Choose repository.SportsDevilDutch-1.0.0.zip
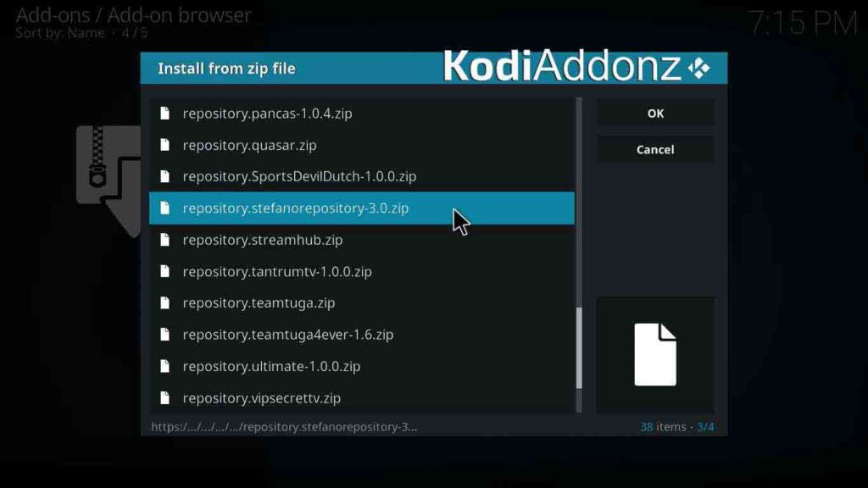The width and height of the screenshot is (868, 488). 362,176
